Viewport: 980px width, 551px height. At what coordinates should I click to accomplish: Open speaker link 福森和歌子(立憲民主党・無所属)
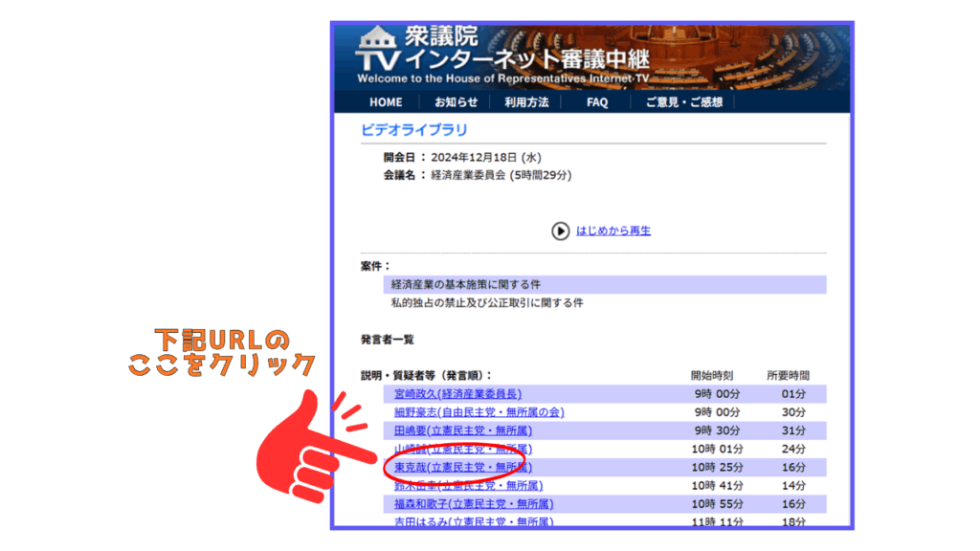[474, 503]
